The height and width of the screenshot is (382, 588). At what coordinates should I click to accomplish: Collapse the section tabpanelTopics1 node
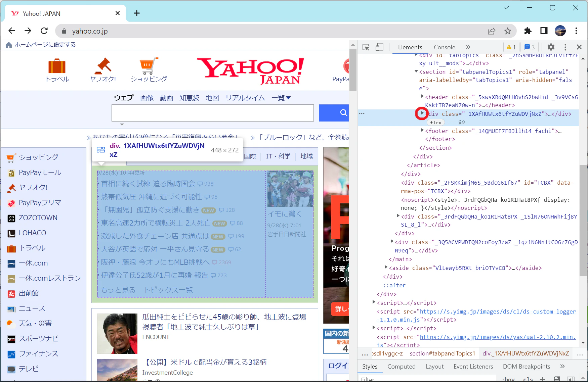coord(416,71)
